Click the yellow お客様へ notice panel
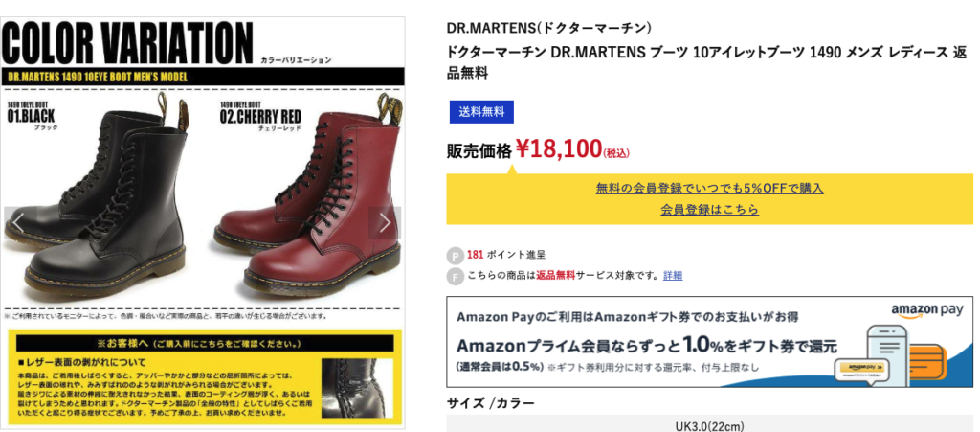Image resolution: width=980 pixels, height=432 pixels. pyautogui.click(x=205, y=377)
